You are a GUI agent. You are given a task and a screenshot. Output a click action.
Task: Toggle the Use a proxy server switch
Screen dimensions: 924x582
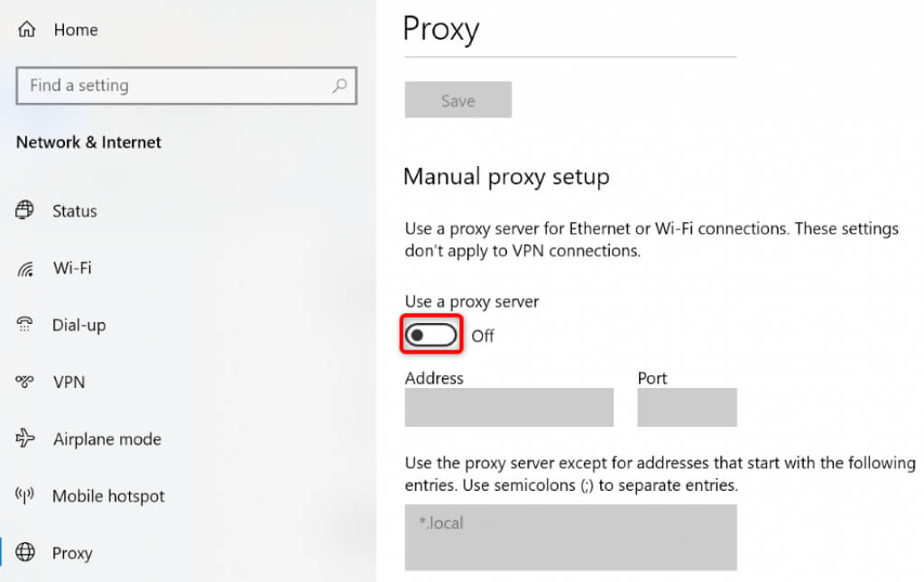(x=432, y=336)
